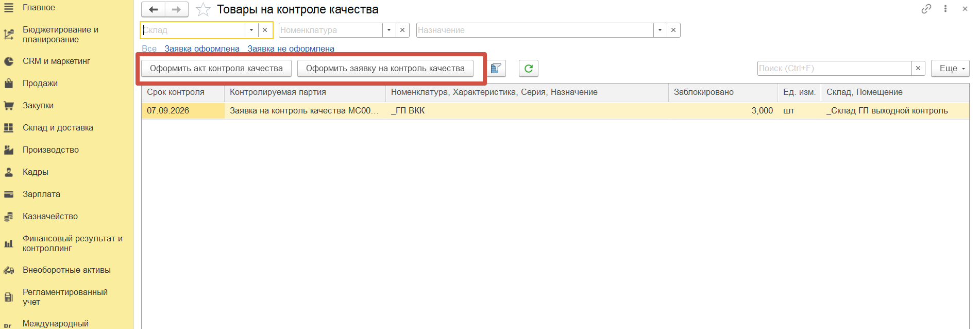Open the Главное section

point(39,8)
